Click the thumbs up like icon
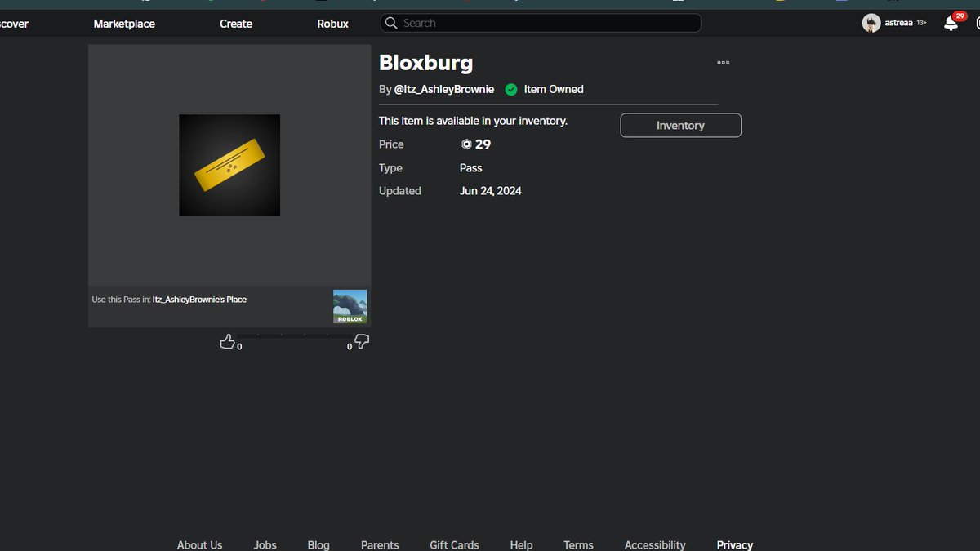This screenshot has height=551, width=980. (227, 341)
